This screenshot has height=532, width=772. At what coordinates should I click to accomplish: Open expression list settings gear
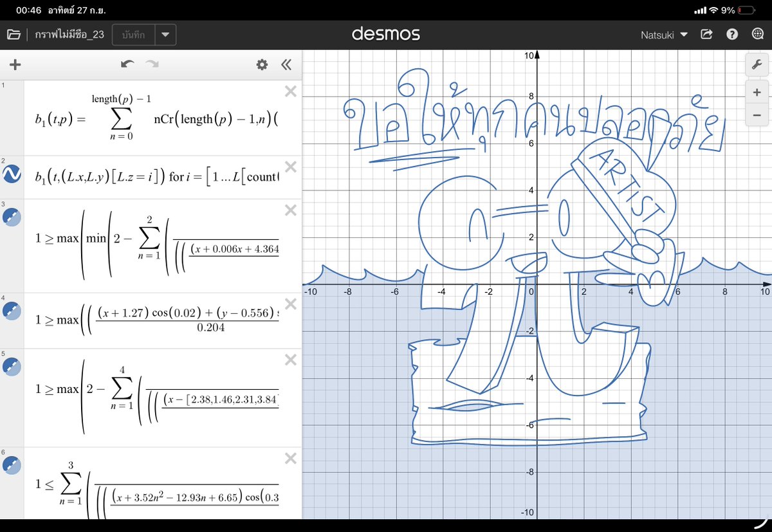(261, 64)
